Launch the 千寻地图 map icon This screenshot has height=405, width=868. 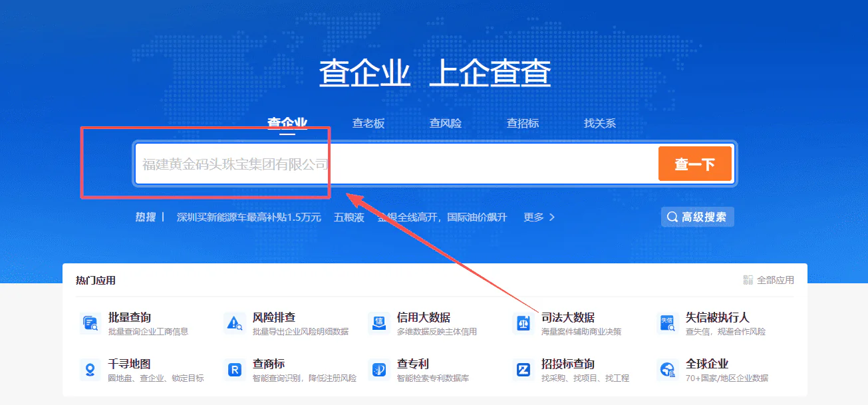90,370
